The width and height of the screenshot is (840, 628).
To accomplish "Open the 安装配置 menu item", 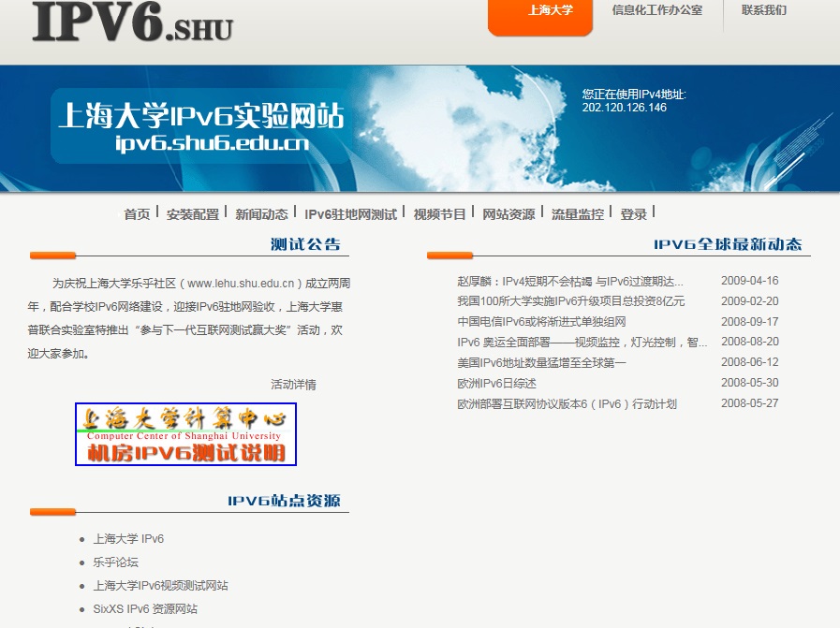I will pos(193,214).
